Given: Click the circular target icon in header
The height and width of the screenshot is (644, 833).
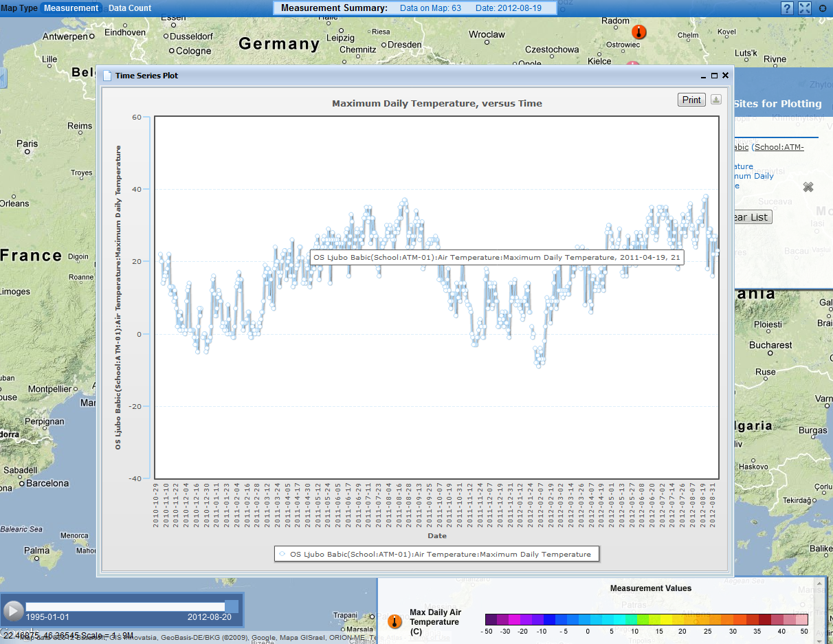Looking at the screenshot, I should pos(823,8).
